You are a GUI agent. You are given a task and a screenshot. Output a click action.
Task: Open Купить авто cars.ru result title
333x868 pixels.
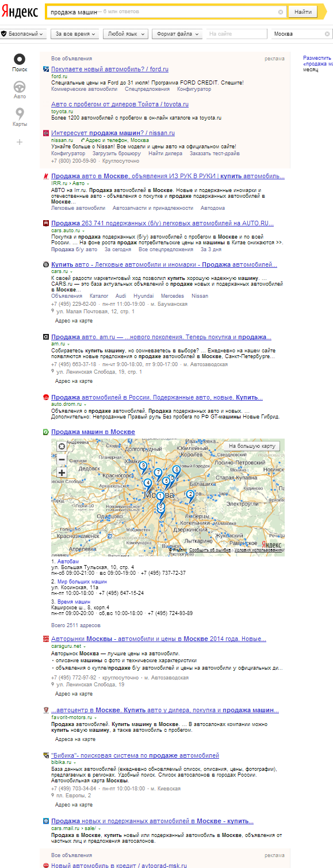click(x=164, y=264)
